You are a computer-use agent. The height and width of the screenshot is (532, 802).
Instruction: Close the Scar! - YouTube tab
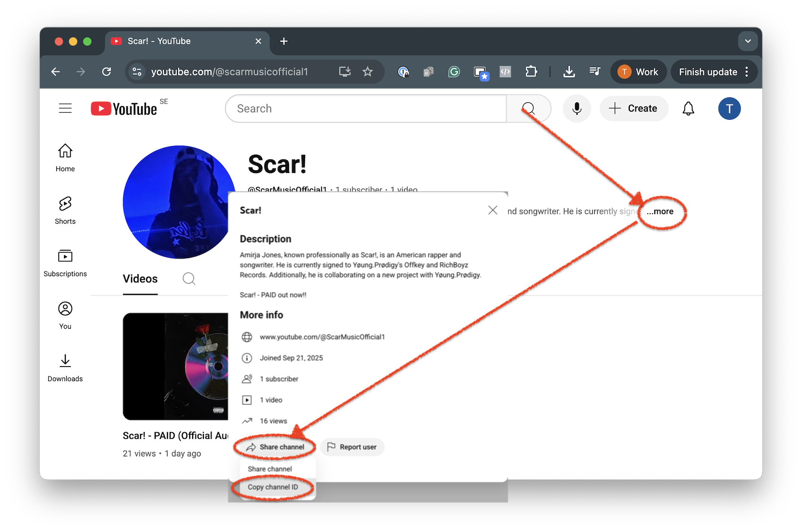pyautogui.click(x=258, y=41)
